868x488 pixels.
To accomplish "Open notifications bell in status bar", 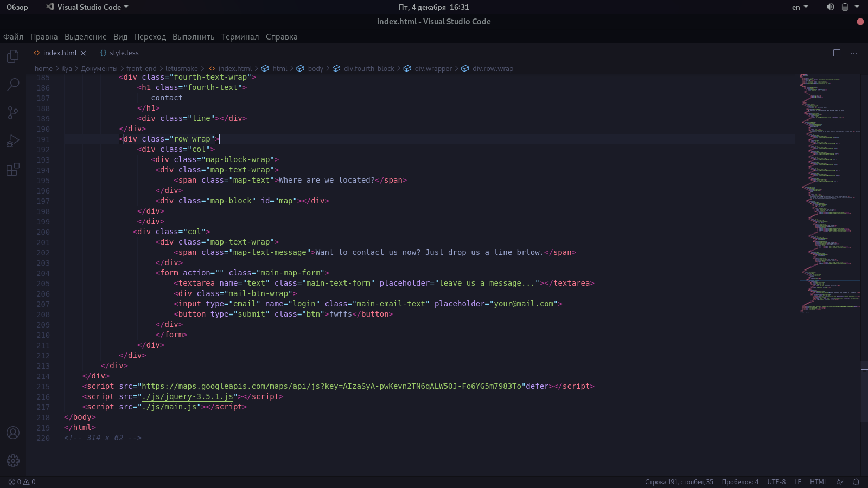I will [x=856, y=482].
